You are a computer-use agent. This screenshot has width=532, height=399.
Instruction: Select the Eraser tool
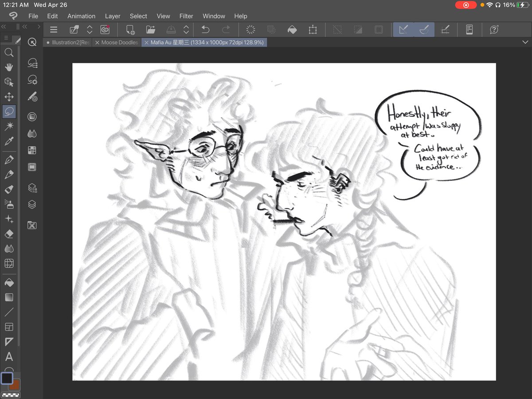(x=9, y=234)
